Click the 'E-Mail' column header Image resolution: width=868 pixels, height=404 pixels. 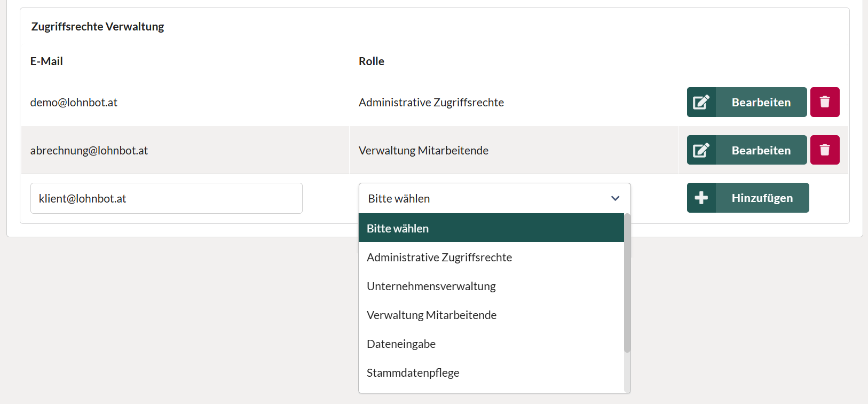point(46,61)
